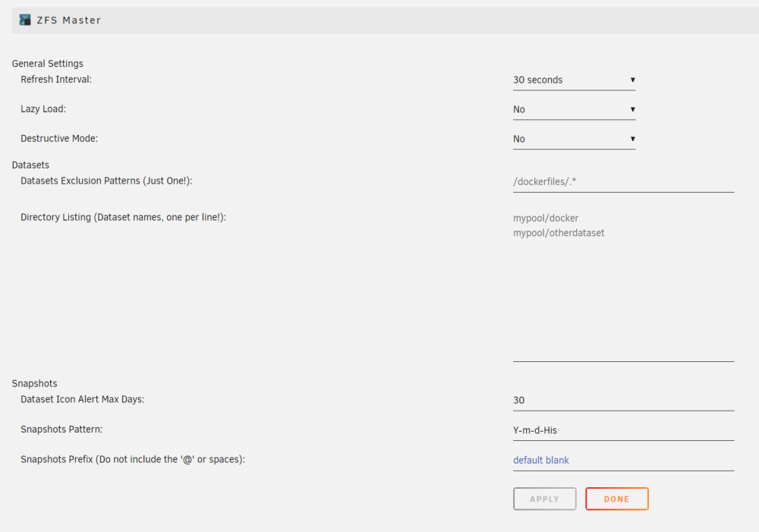759x532 pixels.
Task: Click the ZFS Master header title
Action: pyautogui.click(x=69, y=20)
